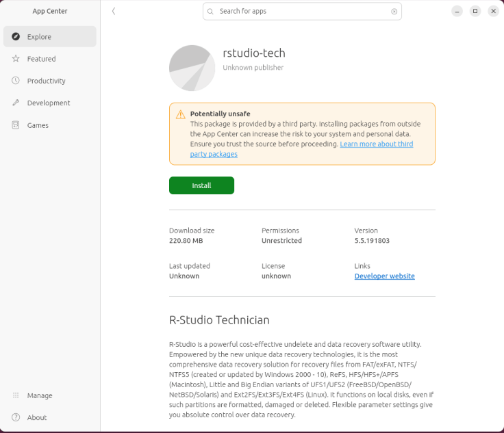Click the Development wrench icon
This screenshot has height=433, width=504.
[16, 103]
